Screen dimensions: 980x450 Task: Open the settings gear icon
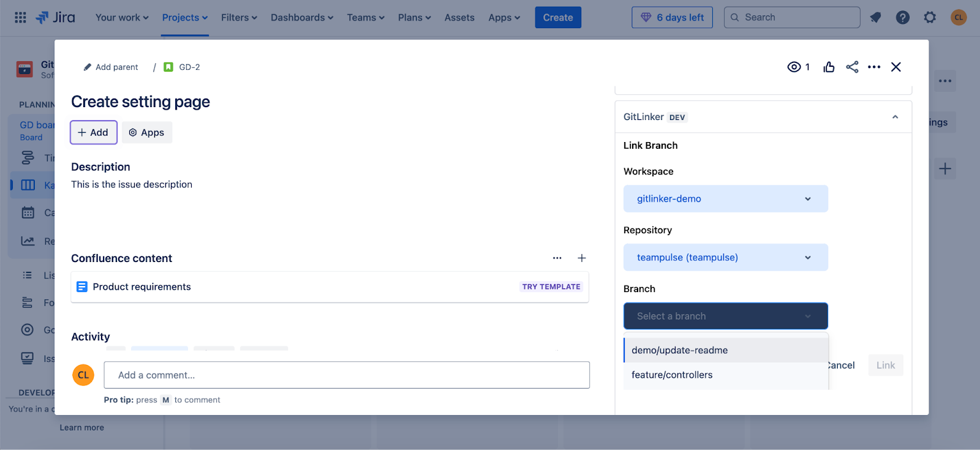pos(930,18)
